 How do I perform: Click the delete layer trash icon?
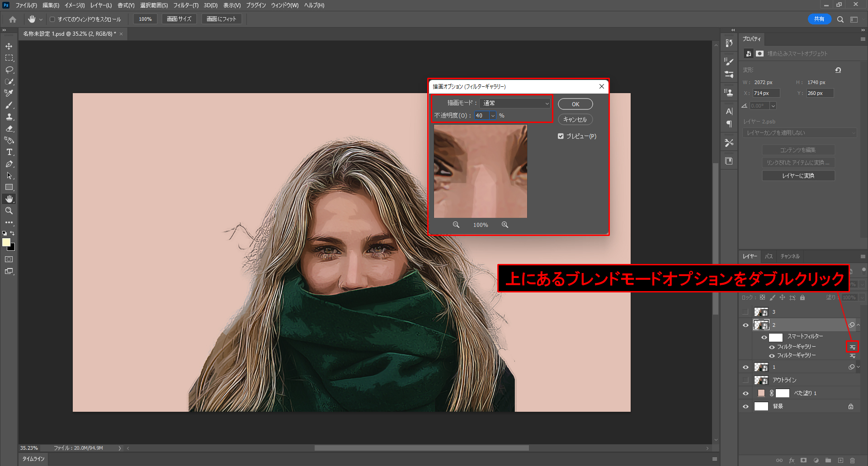click(x=852, y=461)
